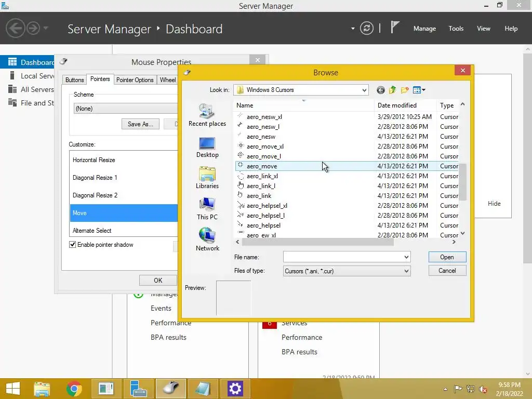532x399 pixels.
Task: Open This PC in Browse sidebar
Action: click(x=207, y=209)
